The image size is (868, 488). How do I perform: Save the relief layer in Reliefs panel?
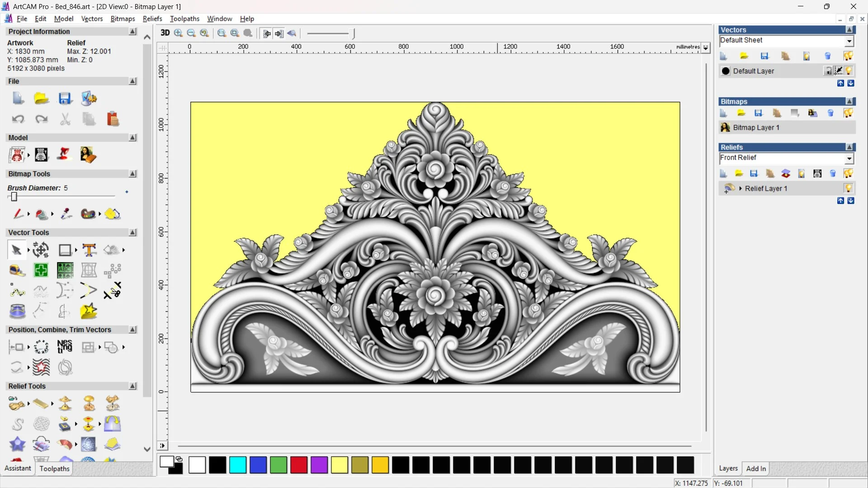click(754, 173)
